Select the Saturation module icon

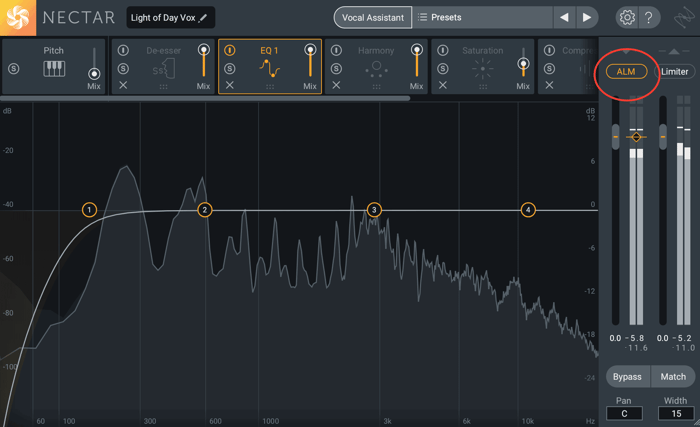483,69
